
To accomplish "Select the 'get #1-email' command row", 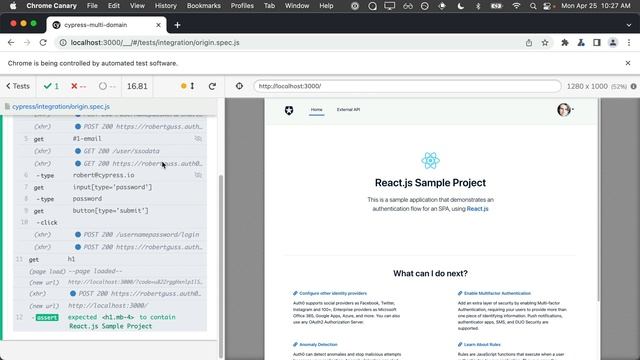I will [110, 139].
